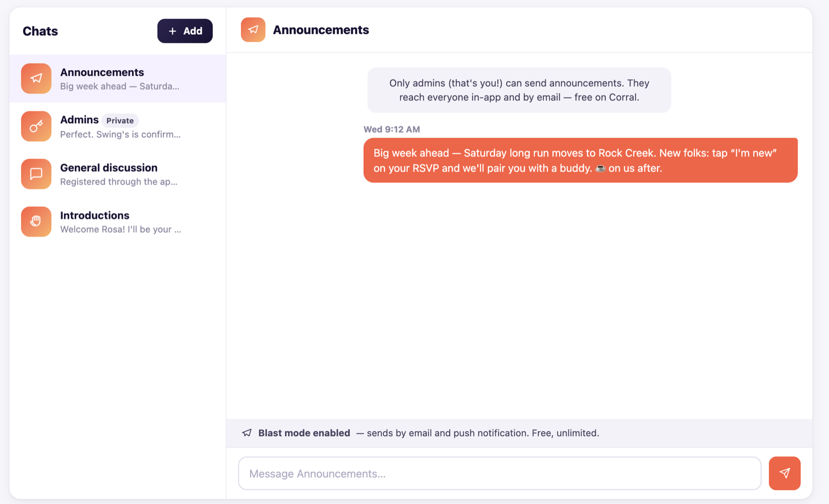
Task: Open the Admins private chat
Action: pyautogui.click(x=118, y=126)
